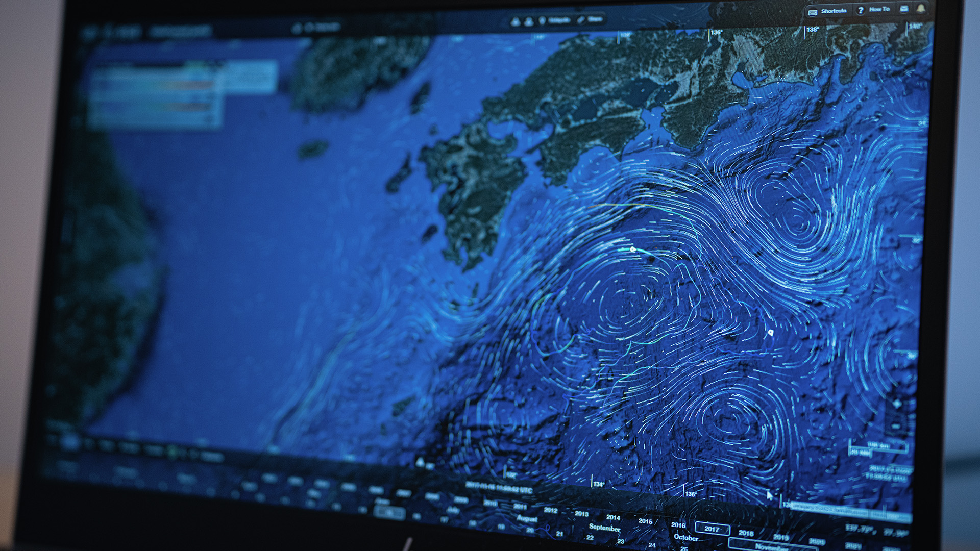The height and width of the screenshot is (551, 980).
Task: Click the Shortcuts keyboard icon
Action: [813, 12]
